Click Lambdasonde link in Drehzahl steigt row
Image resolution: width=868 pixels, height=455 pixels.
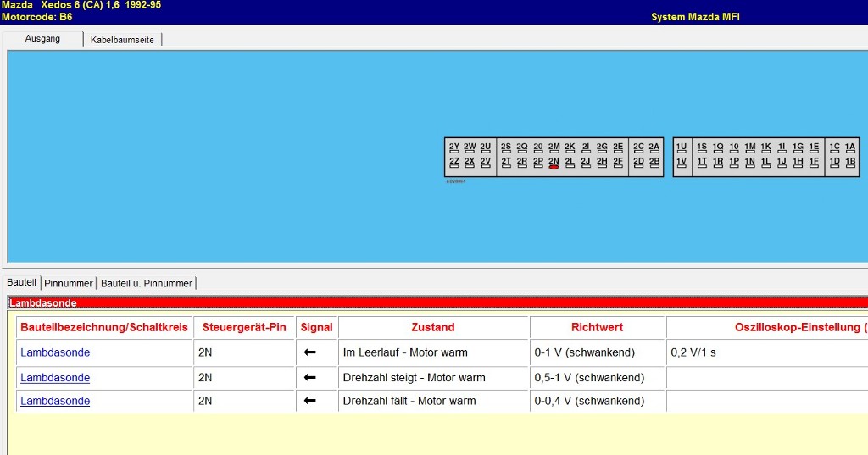click(55, 378)
